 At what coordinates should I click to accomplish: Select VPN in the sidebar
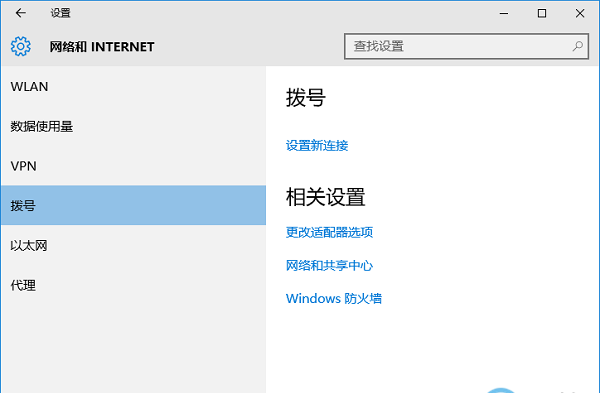[x=133, y=166]
